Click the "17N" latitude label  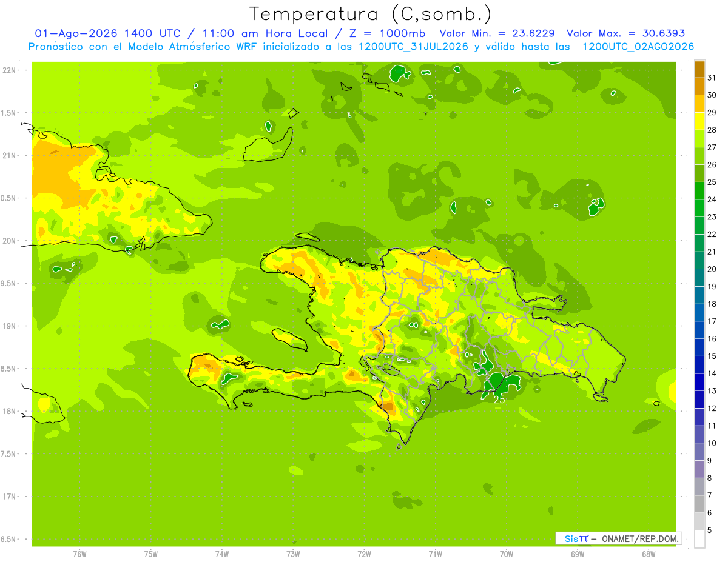[8, 497]
